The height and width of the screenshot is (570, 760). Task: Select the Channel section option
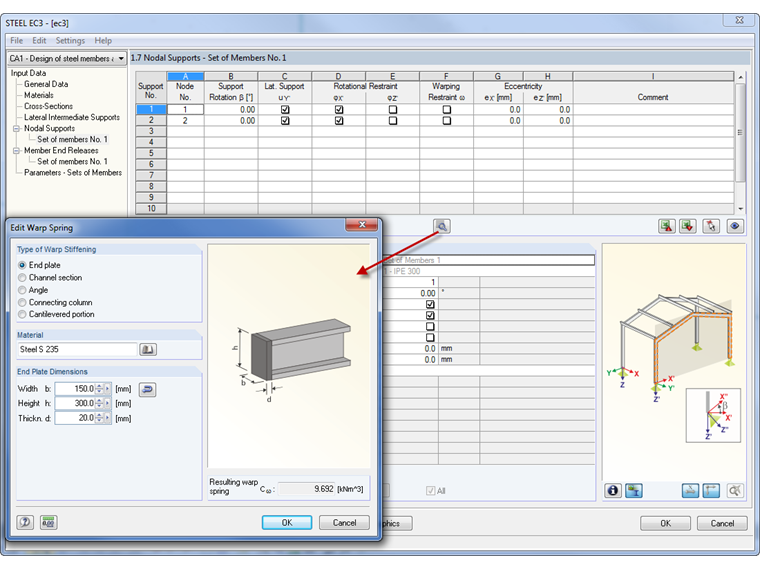(22, 278)
